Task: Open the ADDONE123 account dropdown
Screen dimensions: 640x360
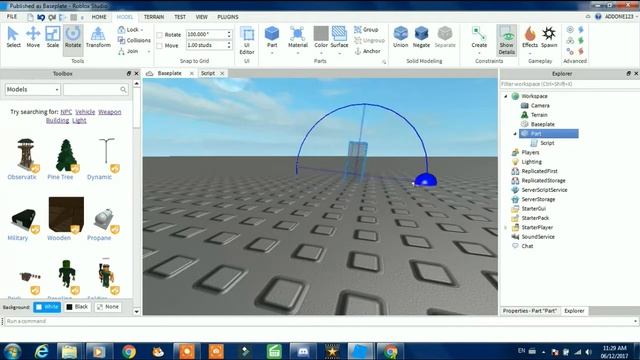Action: pyautogui.click(x=621, y=17)
